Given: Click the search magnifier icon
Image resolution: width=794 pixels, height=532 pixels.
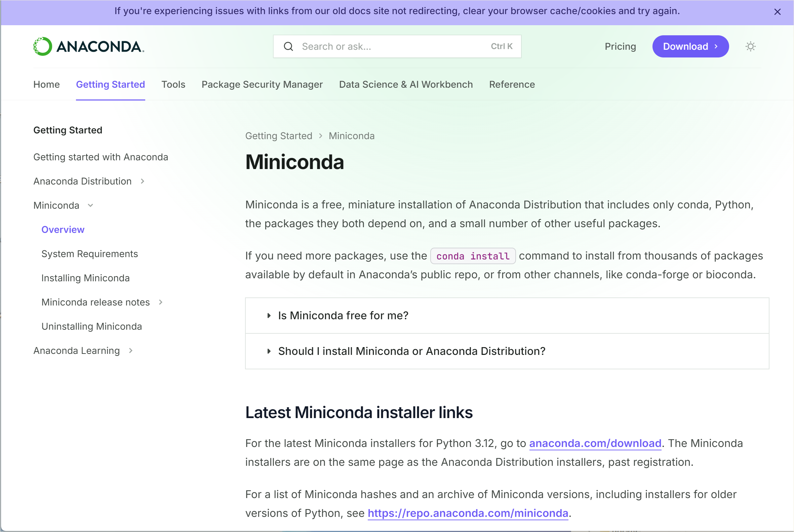Looking at the screenshot, I should pyautogui.click(x=288, y=46).
